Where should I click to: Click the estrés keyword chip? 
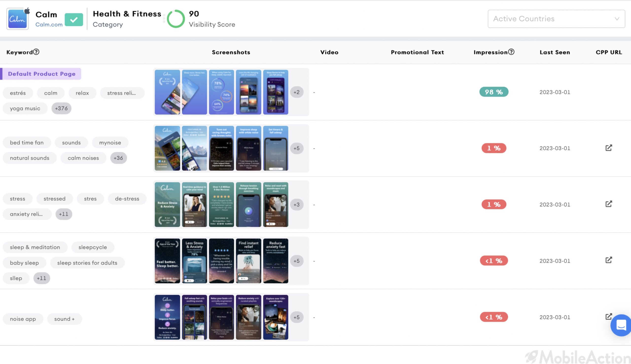(x=18, y=93)
